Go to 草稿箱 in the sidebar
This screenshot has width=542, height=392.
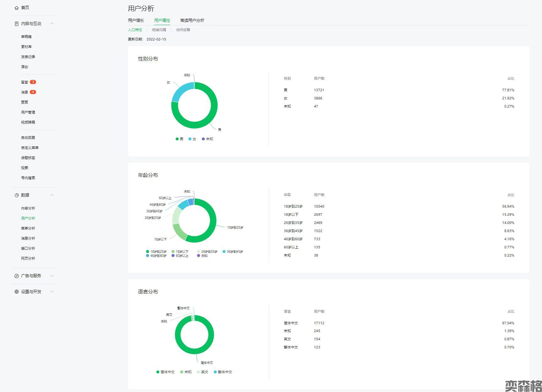pos(26,37)
